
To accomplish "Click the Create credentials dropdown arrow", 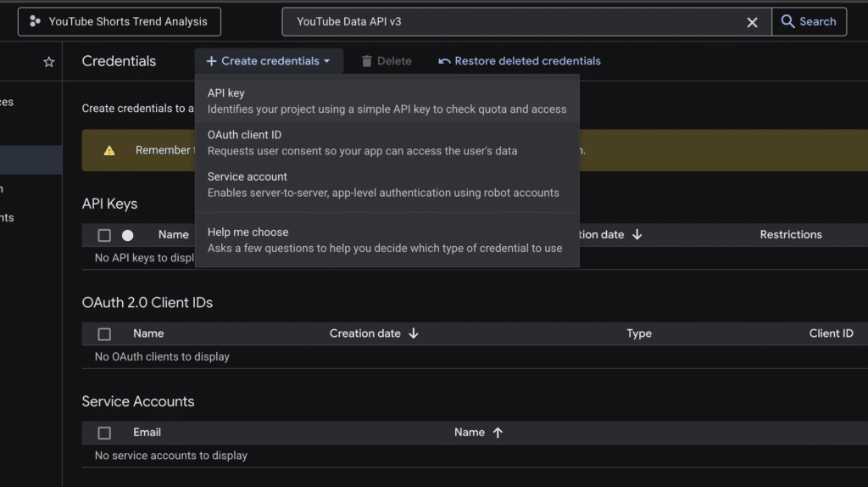I will (326, 61).
